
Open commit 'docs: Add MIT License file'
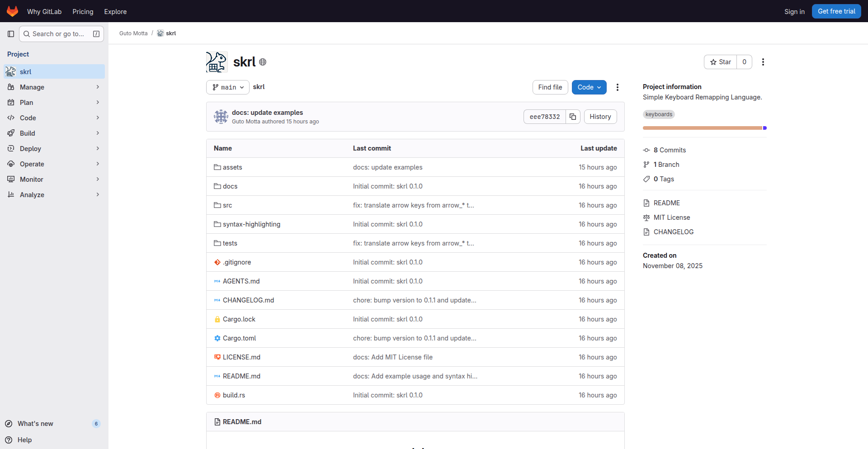(x=393, y=357)
